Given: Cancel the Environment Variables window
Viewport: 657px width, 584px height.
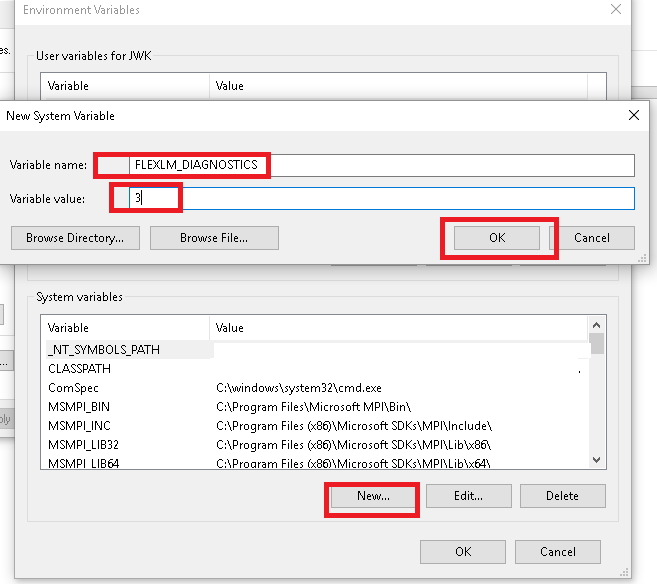Looking at the screenshot, I should pos(558,552).
